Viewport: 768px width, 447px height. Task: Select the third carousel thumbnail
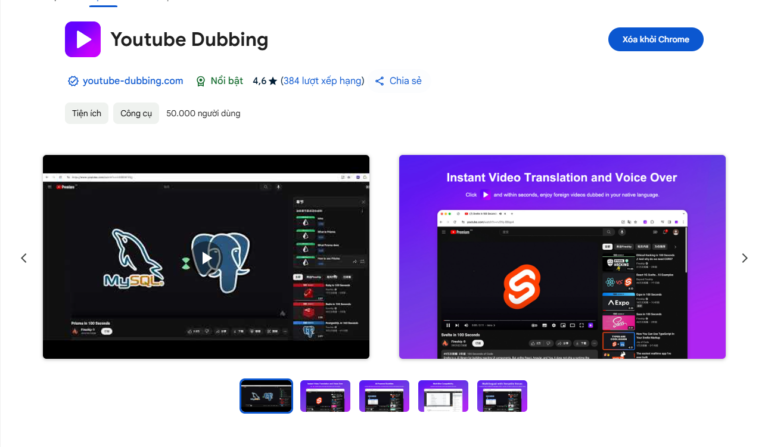point(384,396)
